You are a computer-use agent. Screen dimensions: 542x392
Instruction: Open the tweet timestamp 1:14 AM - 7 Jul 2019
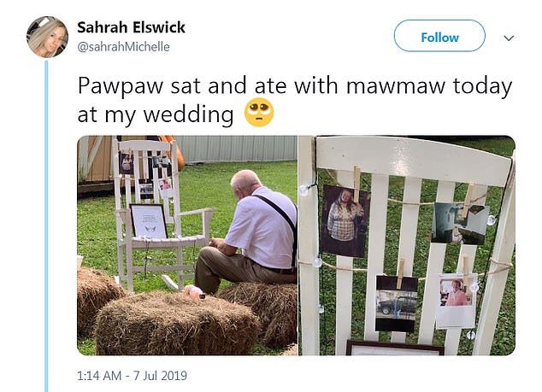pyautogui.click(x=132, y=376)
